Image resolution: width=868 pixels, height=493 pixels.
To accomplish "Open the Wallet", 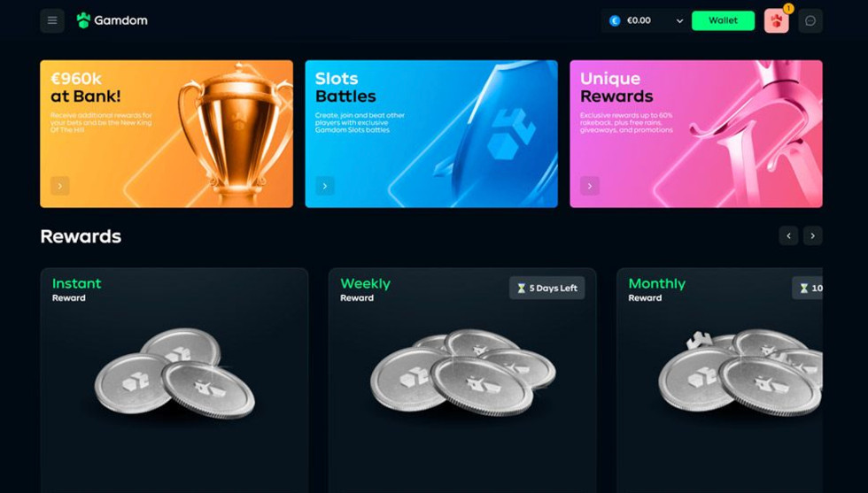I will (x=723, y=20).
